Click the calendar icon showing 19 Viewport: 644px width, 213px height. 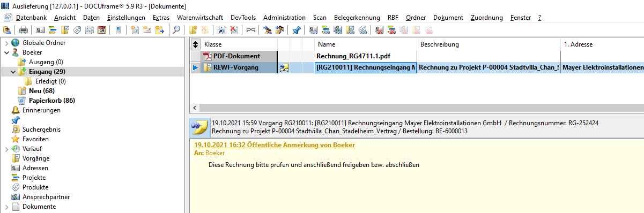[x=101, y=31]
